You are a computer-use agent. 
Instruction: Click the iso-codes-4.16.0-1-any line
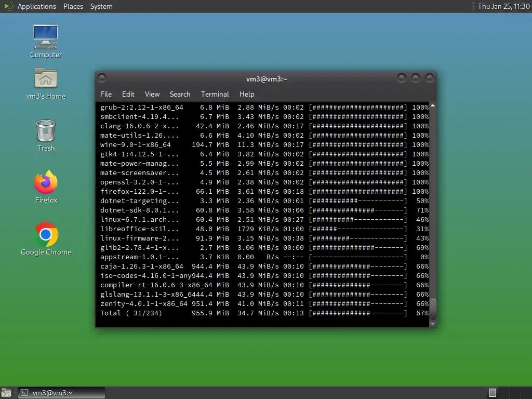(x=264, y=275)
